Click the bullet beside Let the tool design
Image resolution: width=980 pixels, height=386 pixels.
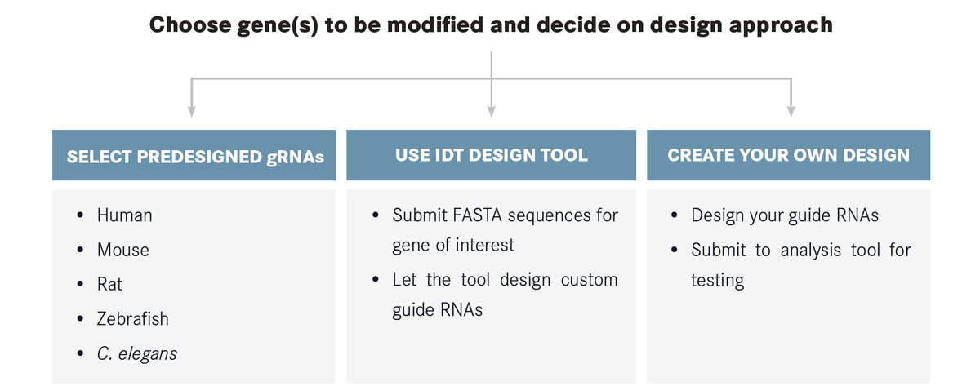pyautogui.click(x=375, y=280)
